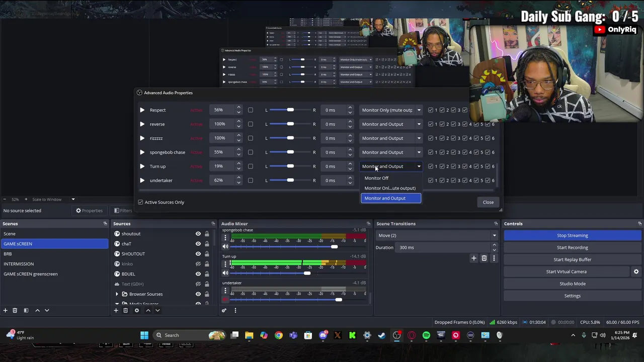Toggle mono checkbox for Turn up

(250, 166)
